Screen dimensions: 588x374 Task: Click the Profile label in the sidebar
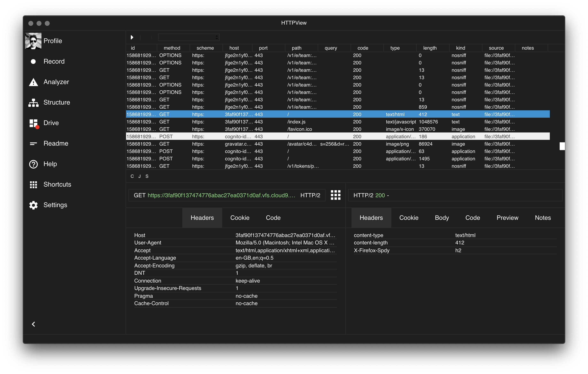coord(53,41)
